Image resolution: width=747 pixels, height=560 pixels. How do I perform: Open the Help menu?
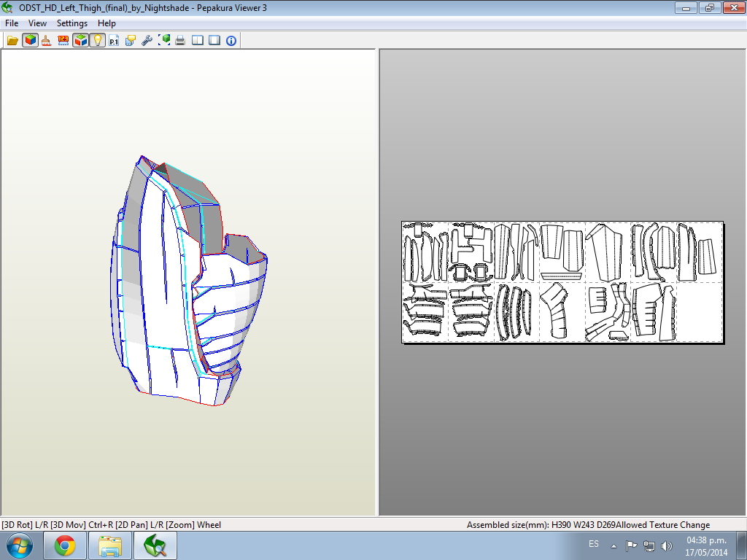tap(107, 23)
